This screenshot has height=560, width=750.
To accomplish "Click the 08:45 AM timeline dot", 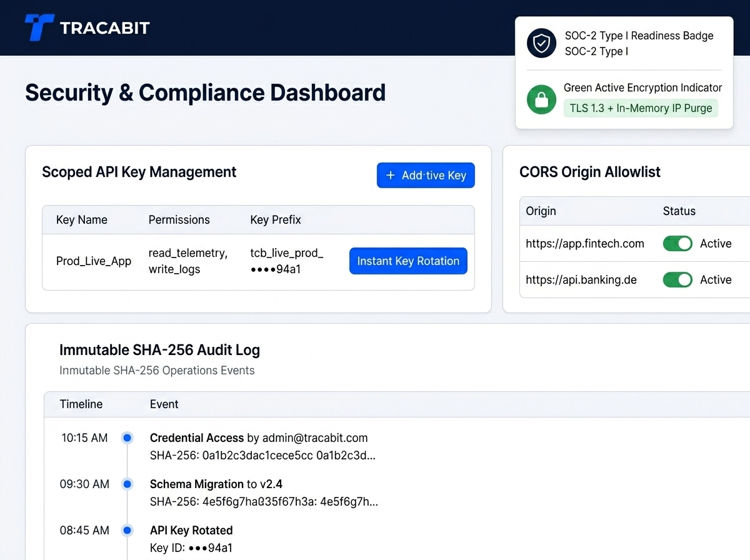I will click(x=127, y=531).
